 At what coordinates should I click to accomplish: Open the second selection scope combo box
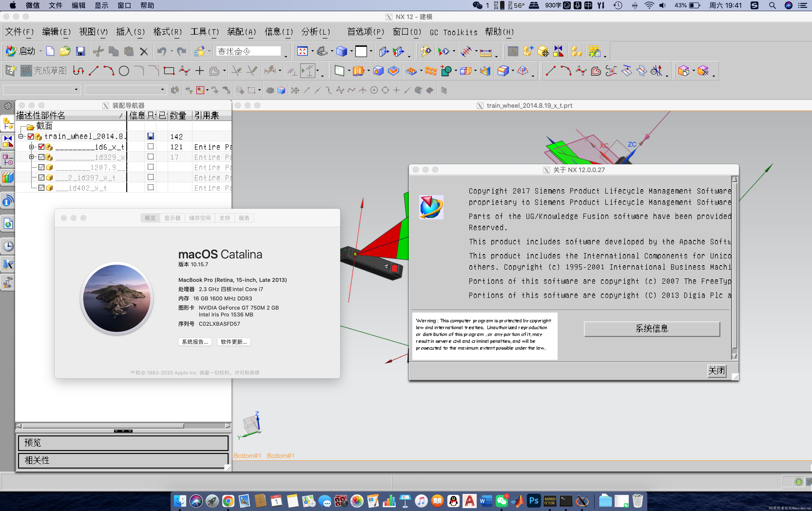[126, 90]
